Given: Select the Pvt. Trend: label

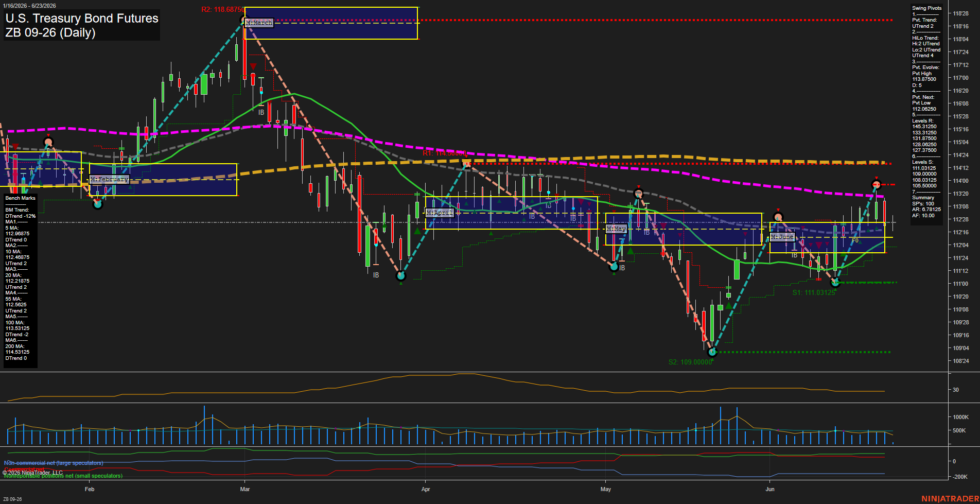Looking at the screenshot, I should tap(924, 20).
